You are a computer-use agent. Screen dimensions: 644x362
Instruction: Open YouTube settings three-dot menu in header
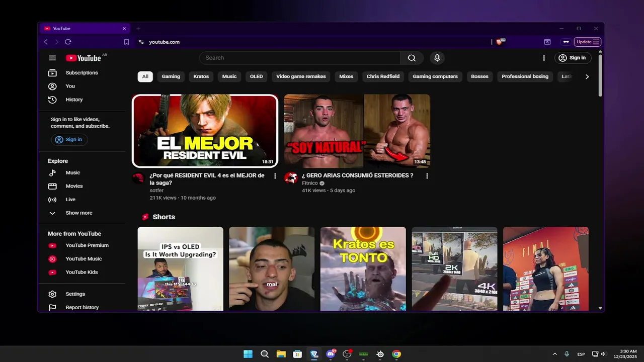(544, 58)
